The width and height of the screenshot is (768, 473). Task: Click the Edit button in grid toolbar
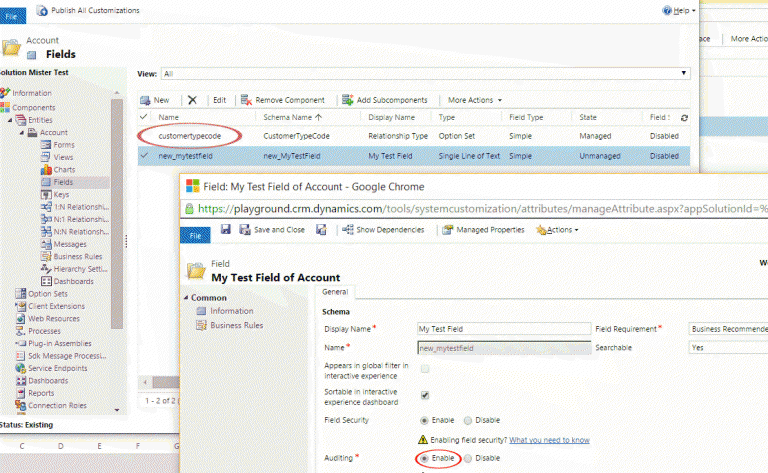click(x=219, y=100)
